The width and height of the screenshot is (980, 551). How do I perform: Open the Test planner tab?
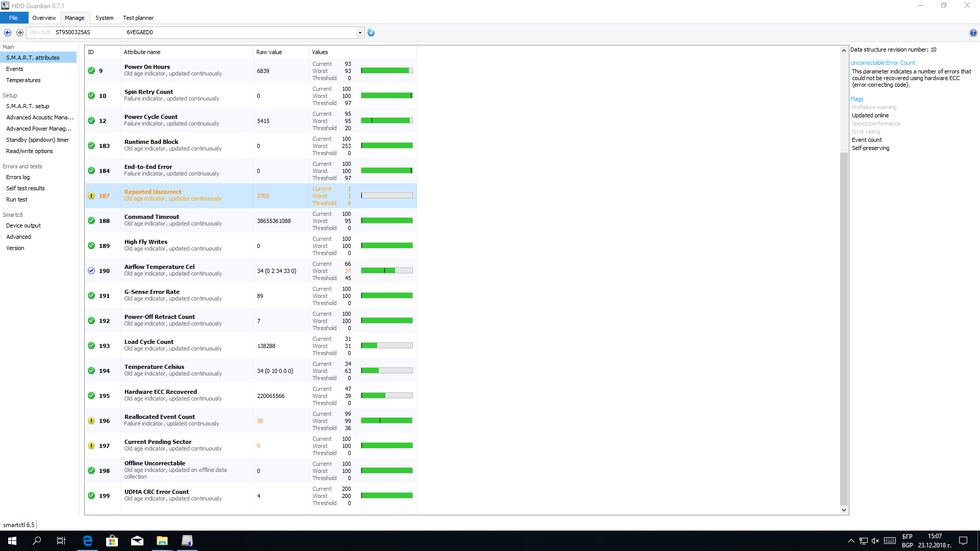tap(138, 18)
